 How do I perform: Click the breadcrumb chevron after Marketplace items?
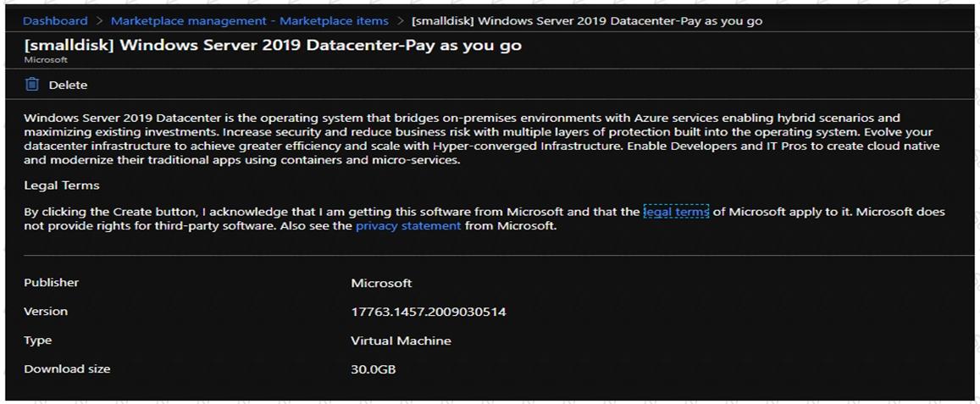(x=401, y=21)
